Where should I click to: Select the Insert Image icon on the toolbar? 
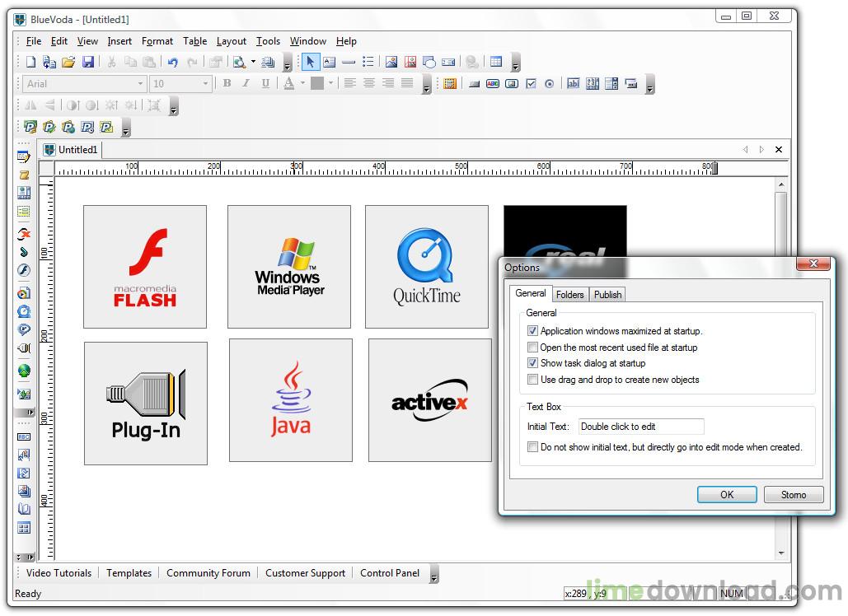(392, 62)
